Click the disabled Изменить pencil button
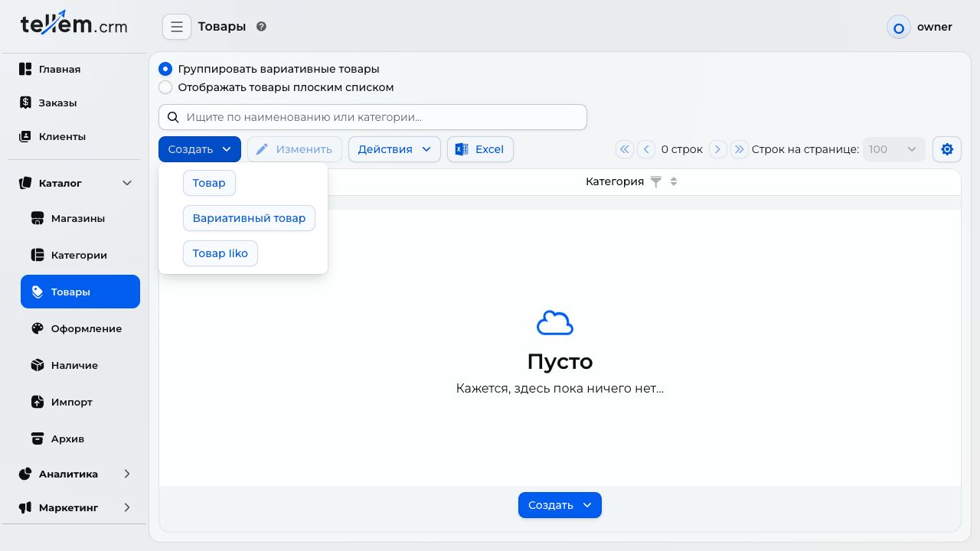This screenshot has height=551, width=980. 295,149
